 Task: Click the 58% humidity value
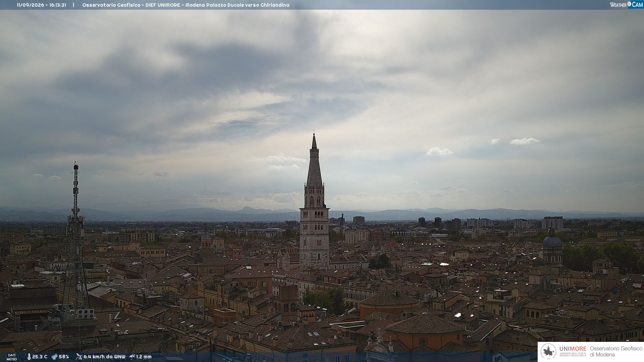[64, 357]
